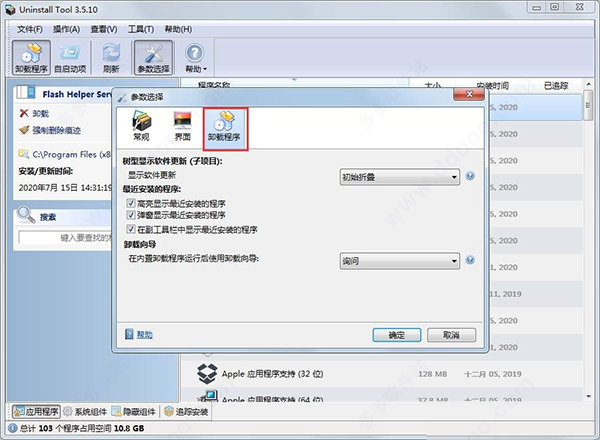Click the 帮助 question mark toolbar icon
600x440 pixels.
pos(194,53)
